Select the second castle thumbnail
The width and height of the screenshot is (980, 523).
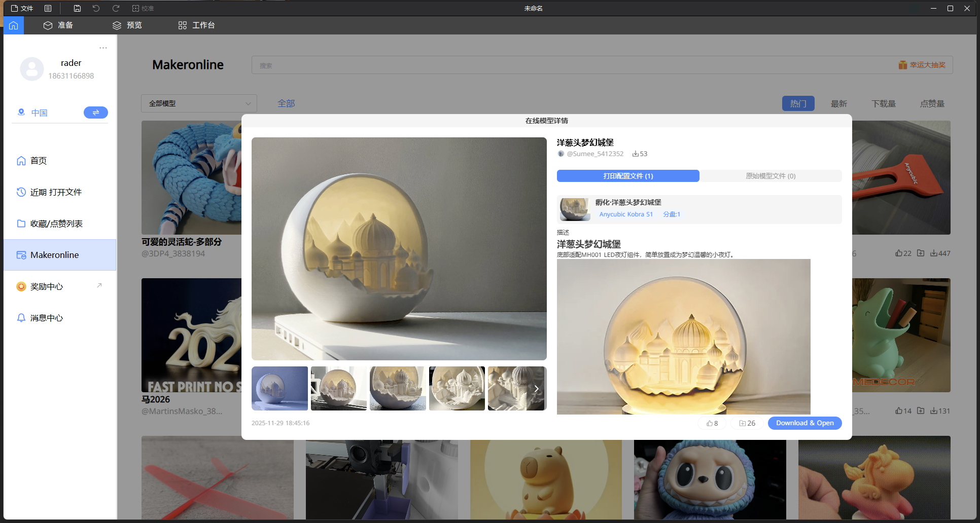(x=339, y=388)
